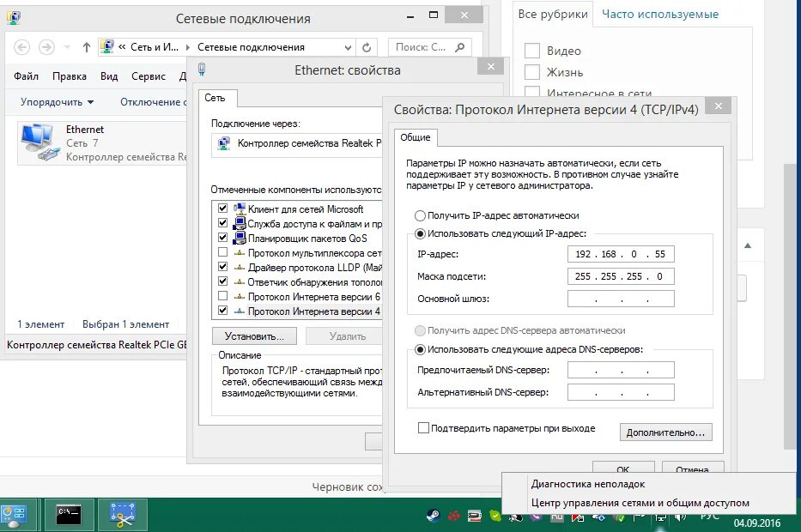
Task: Click the default gateway field
Action: (x=621, y=299)
